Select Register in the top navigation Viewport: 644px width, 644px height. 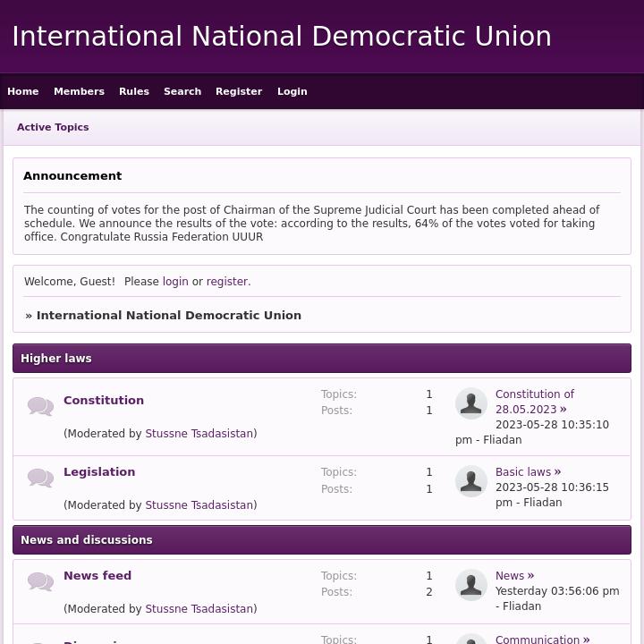click(x=239, y=91)
